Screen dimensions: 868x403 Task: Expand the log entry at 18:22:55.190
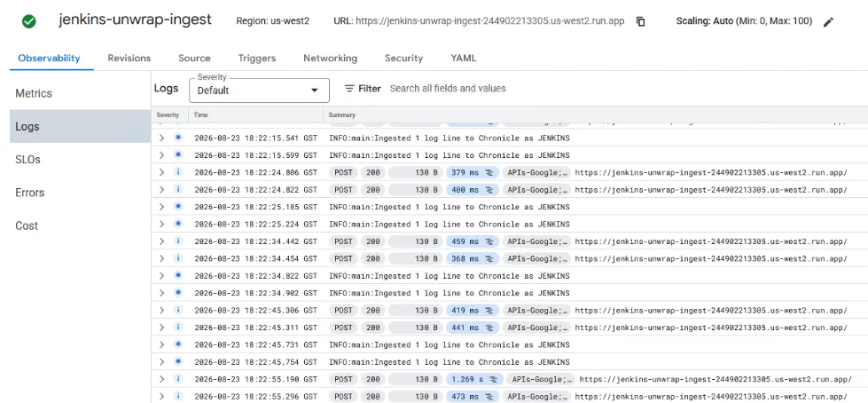[161, 380]
